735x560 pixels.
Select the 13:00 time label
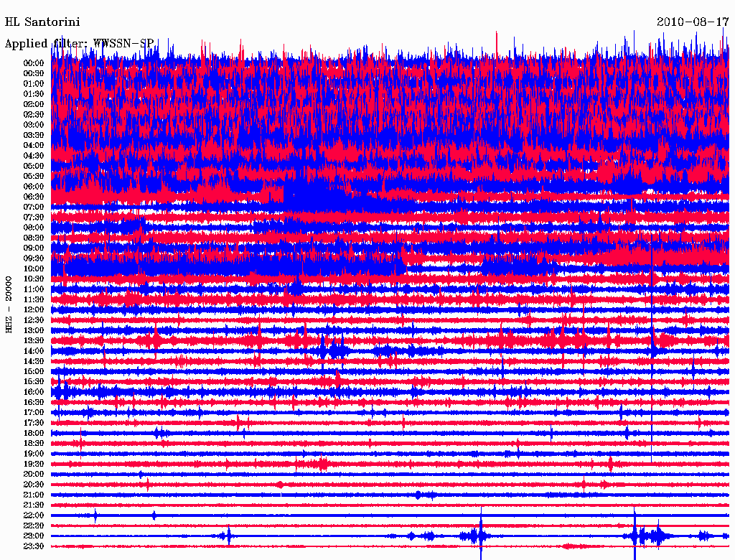[34, 331]
